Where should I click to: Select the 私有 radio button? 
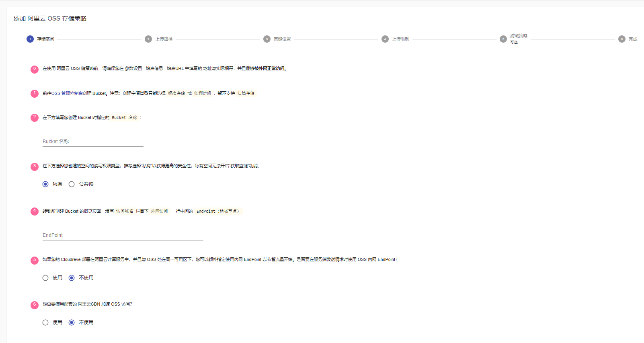45,184
